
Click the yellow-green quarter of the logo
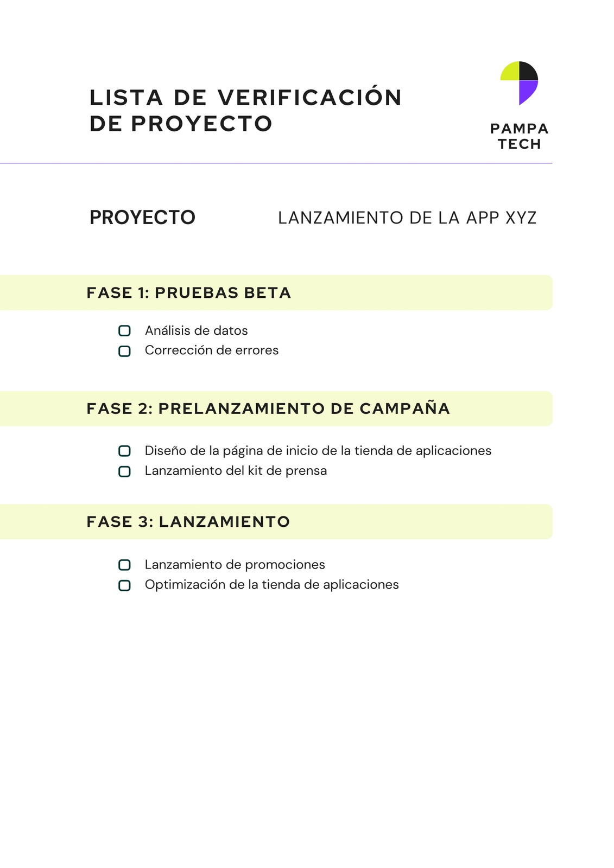point(511,72)
